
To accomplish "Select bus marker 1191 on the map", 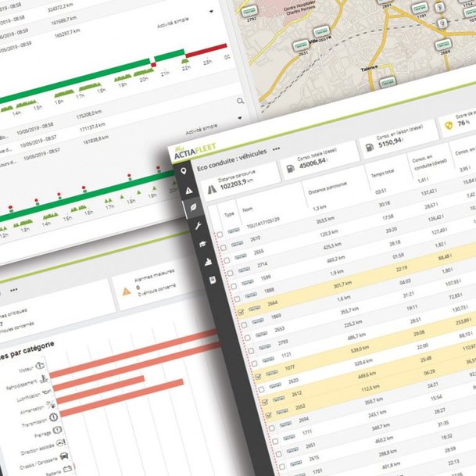I will point(420,9).
